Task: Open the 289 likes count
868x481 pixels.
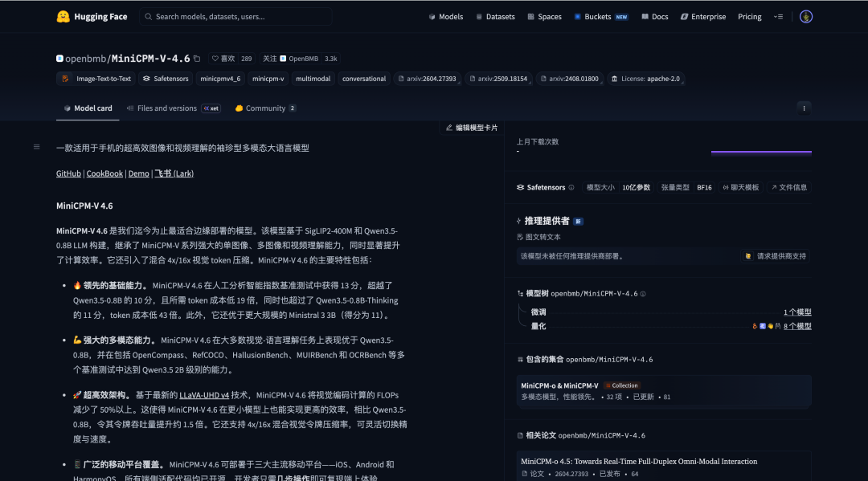Action: [247, 59]
